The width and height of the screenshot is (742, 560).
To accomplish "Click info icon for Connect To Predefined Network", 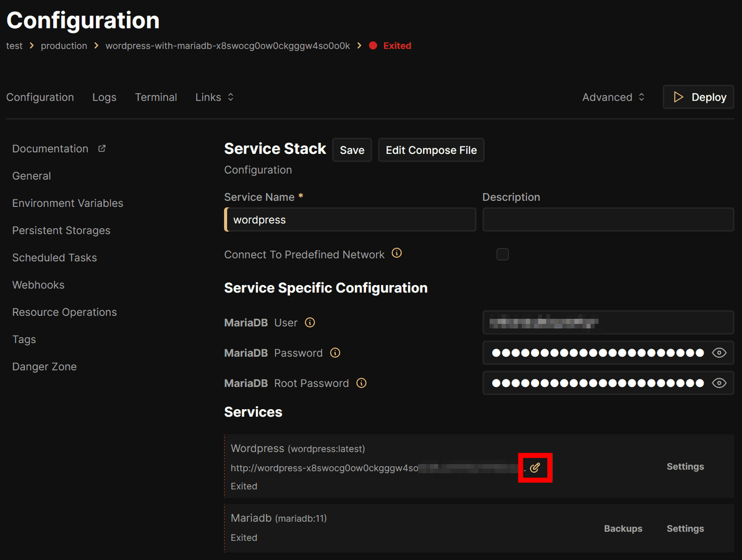I will [397, 253].
